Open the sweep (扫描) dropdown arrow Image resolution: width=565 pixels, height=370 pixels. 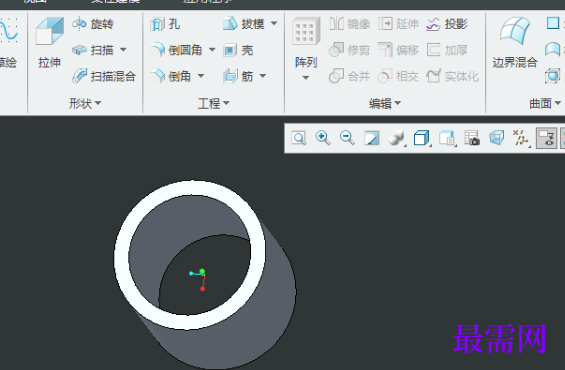(123, 50)
